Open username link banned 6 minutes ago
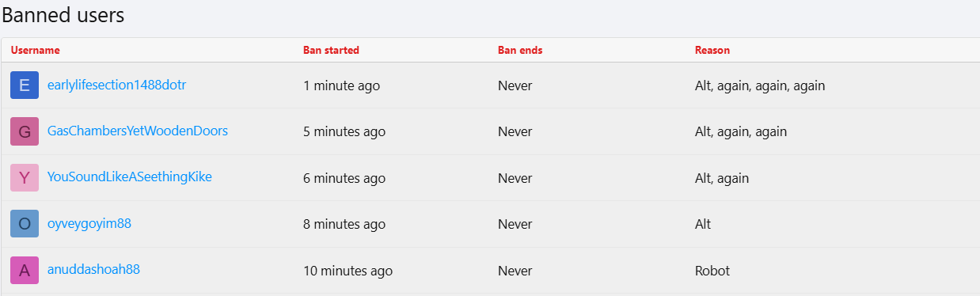 pos(130,176)
